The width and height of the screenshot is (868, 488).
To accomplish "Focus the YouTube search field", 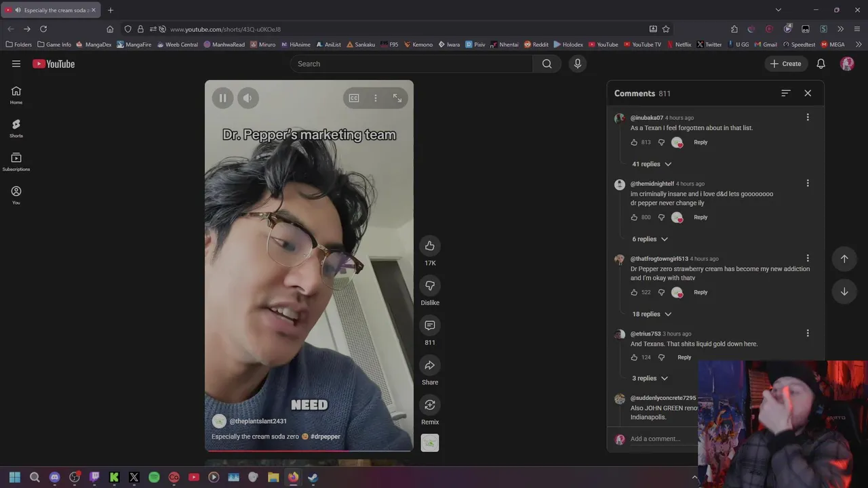I will (x=412, y=64).
